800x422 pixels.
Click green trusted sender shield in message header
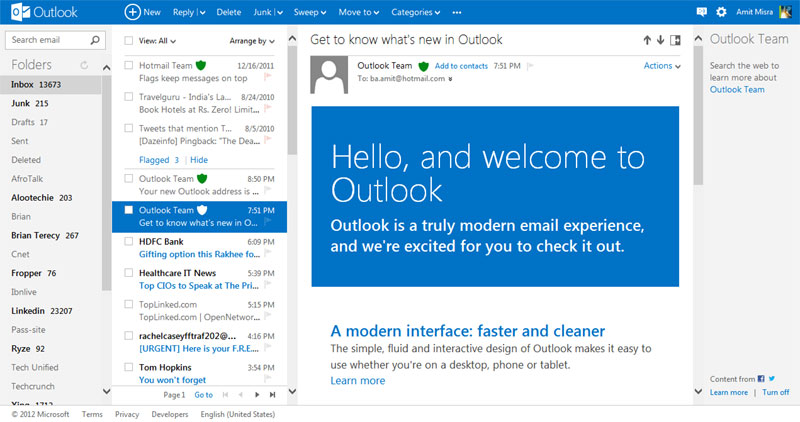coord(423,66)
